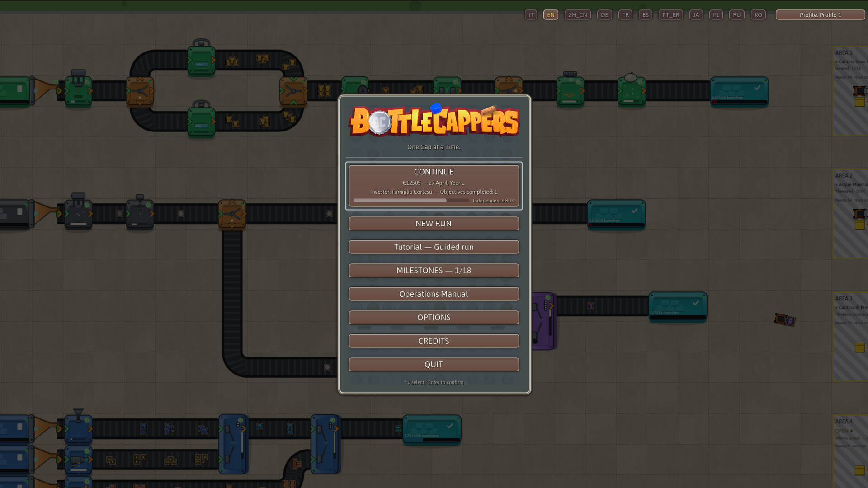
Task: Start a NEW RUN
Action: click(434, 224)
